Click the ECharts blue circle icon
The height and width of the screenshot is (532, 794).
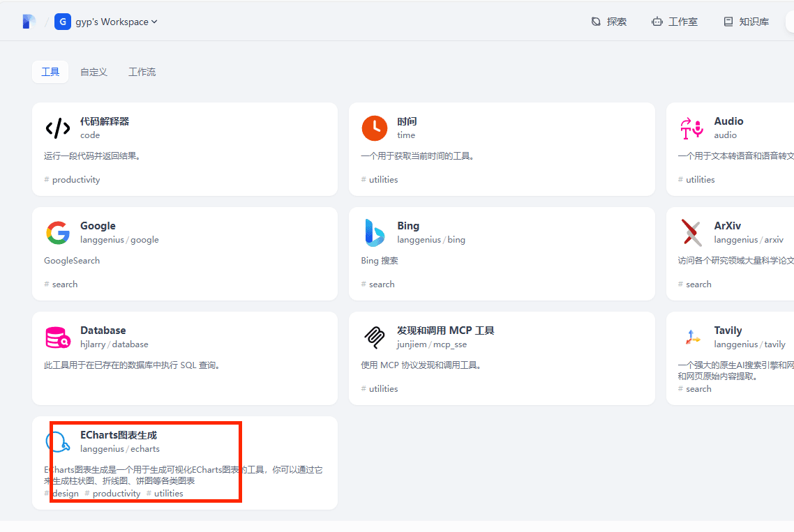coord(58,442)
